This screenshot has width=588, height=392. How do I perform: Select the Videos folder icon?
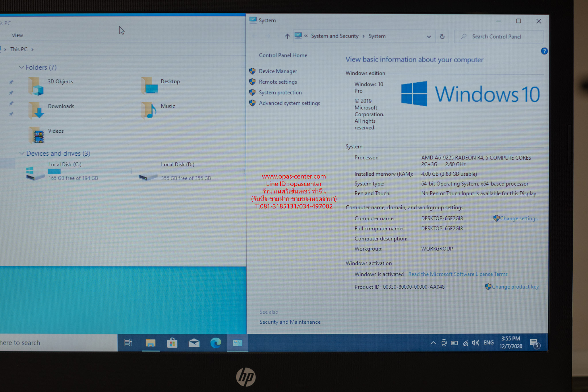coord(36,135)
